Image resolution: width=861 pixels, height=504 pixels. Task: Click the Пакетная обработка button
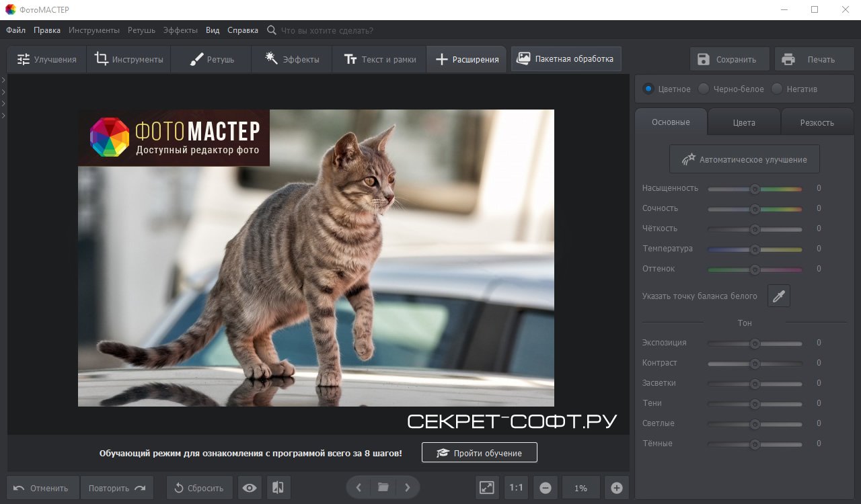[566, 58]
